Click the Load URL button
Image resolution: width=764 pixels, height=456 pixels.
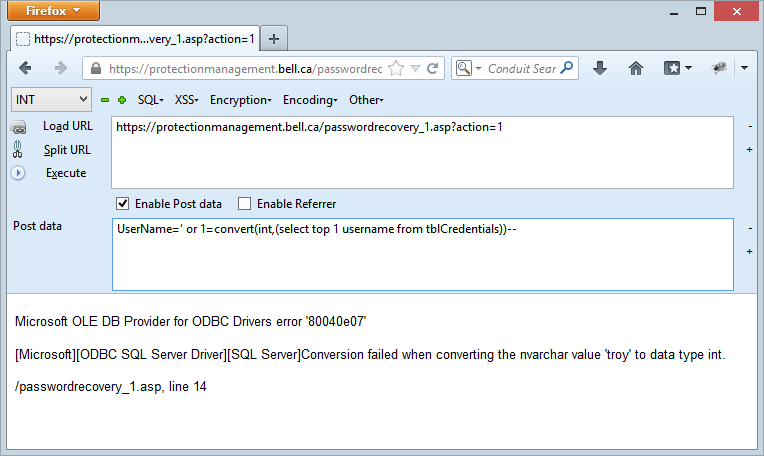(x=68, y=126)
